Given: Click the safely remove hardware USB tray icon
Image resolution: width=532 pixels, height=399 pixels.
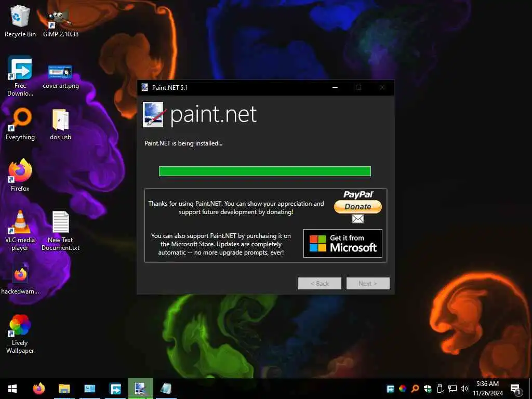Looking at the screenshot, I should pyautogui.click(x=440, y=389).
